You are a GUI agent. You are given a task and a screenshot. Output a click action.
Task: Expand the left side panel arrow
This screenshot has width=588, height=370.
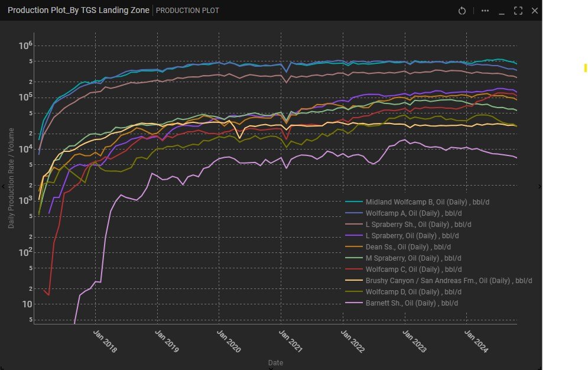tap(3, 186)
